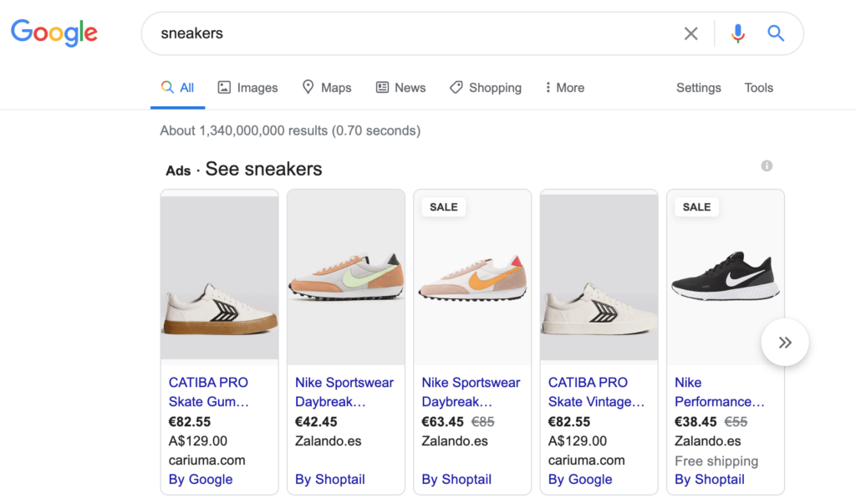Click Zalando.es under the €42.45 Daybreak
The width and height of the screenshot is (856, 504).
(x=328, y=441)
